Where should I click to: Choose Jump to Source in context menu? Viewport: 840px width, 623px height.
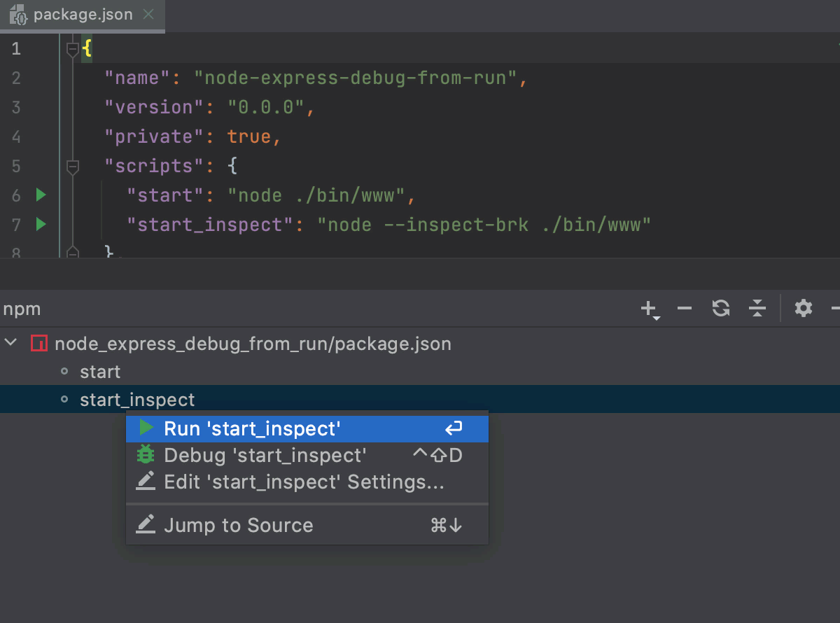(238, 526)
